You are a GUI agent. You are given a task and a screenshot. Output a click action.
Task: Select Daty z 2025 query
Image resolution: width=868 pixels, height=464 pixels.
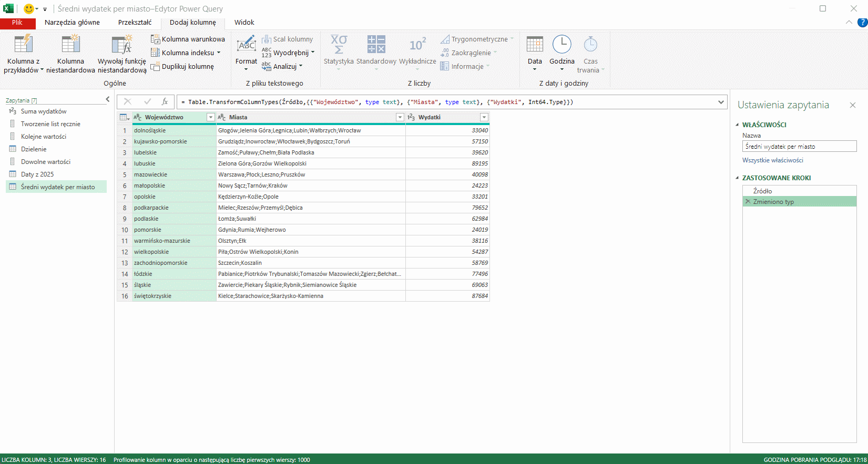pyautogui.click(x=56, y=174)
